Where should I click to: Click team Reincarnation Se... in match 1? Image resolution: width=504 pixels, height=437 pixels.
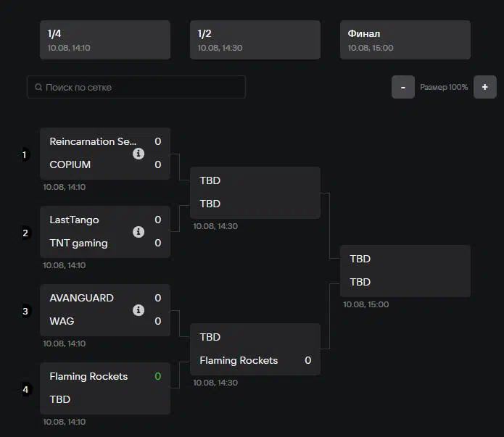(x=93, y=141)
